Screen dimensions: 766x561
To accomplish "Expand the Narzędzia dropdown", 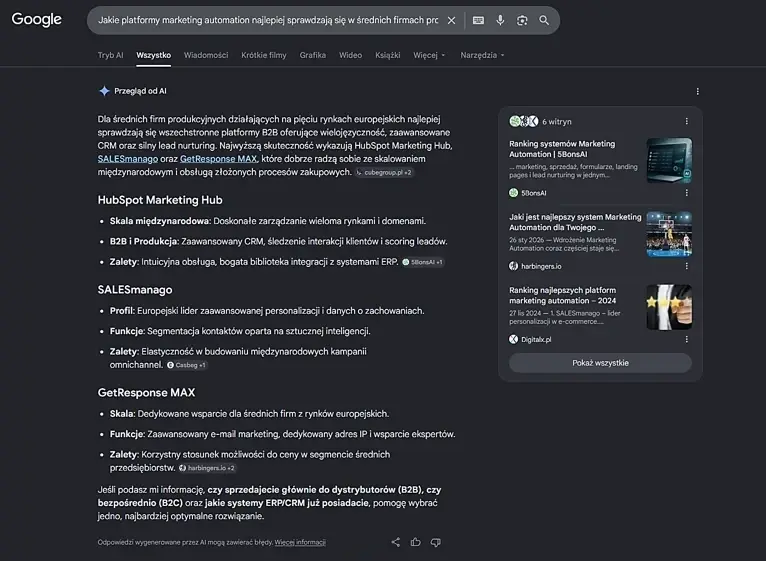I will pyautogui.click(x=482, y=55).
